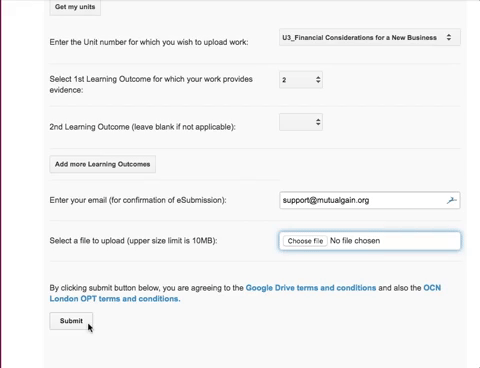
Task: Open Google Drive terms and conditions link
Action: pos(311,288)
